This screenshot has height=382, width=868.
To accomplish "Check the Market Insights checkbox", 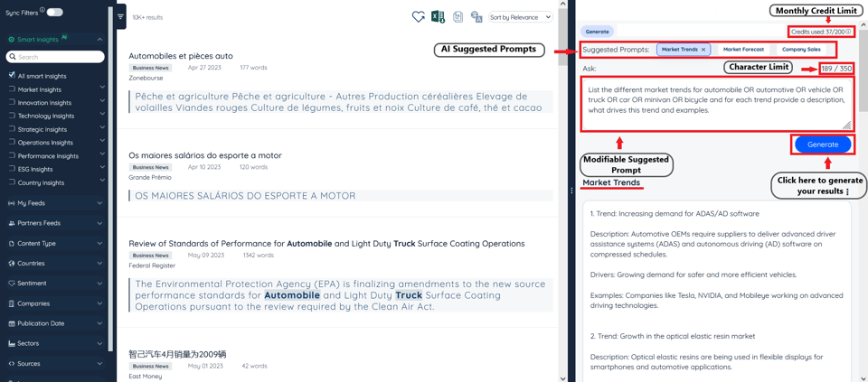I will (12, 89).
